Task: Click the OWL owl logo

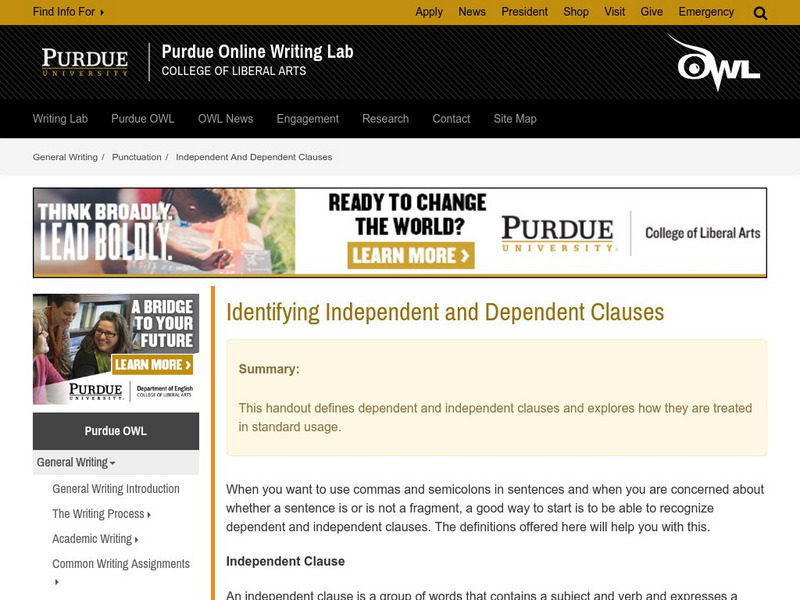Action: click(x=718, y=62)
